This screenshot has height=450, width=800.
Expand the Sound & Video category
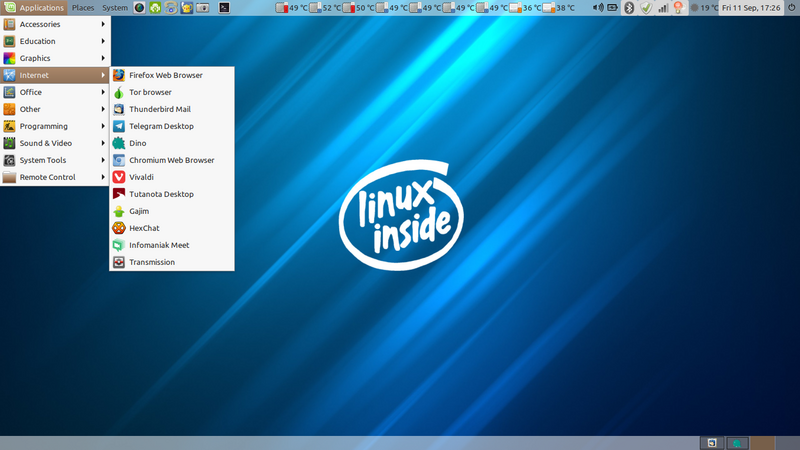click(x=55, y=143)
